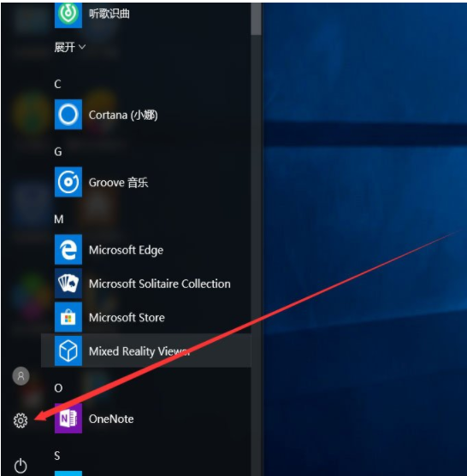The image size is (467, 476).
Task: Open the letter O section header
Action: tap(58, 388)
